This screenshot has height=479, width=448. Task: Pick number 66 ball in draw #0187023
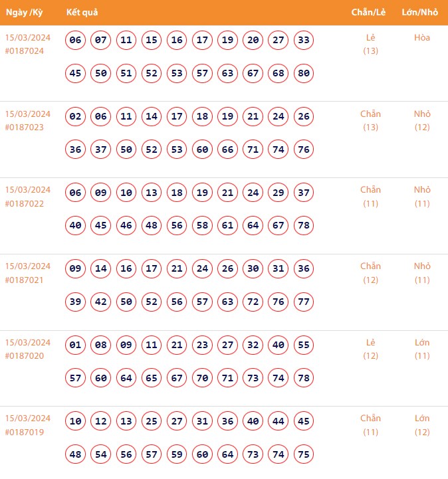click(x=228, y=149)
